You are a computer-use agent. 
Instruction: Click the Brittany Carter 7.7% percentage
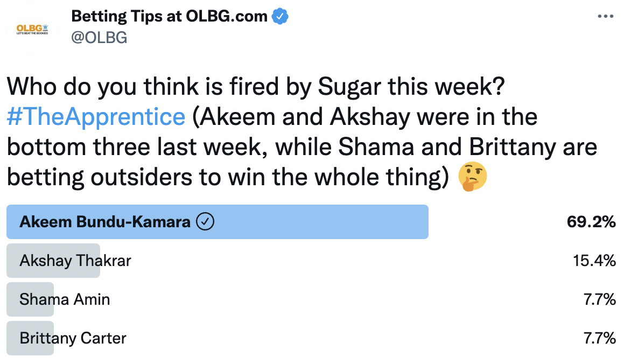pyautogui.click(x=600, y=338)
